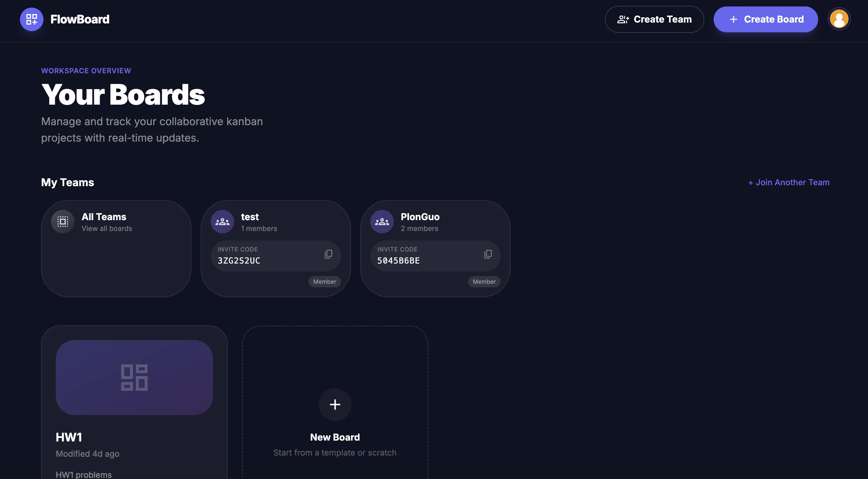Copy the test team invite code
This screenshot has width=868, height=479.
[328, 254]
